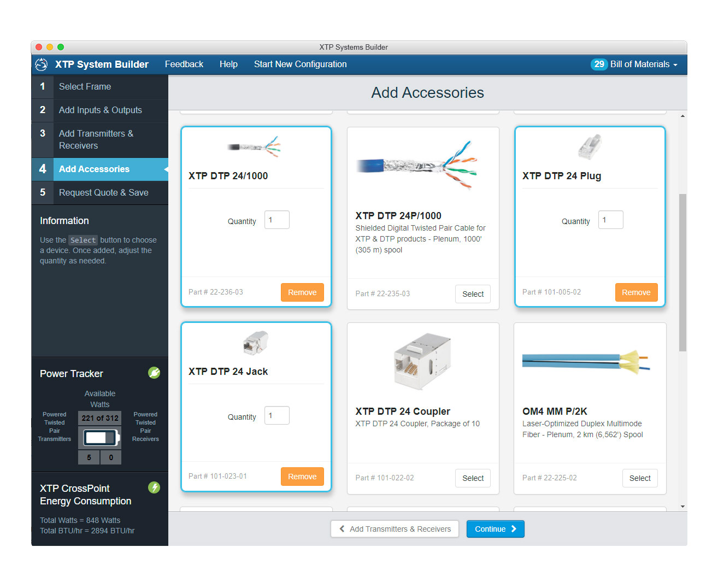Click the powered transmitters count 5
The width and height of the screenshot is (718, 588).
pyautogui.click(x=89, y=457)
